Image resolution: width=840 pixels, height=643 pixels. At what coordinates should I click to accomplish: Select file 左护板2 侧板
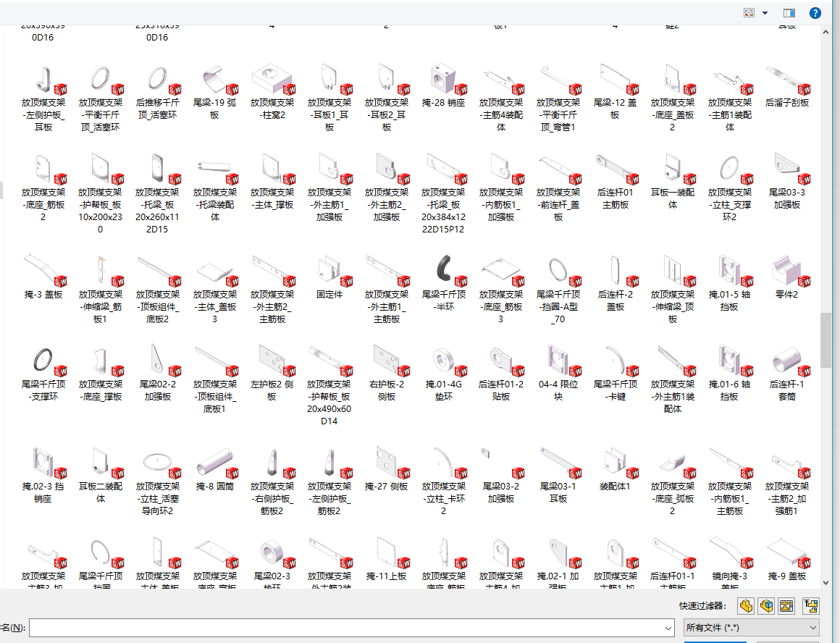[x=272, y=374]
